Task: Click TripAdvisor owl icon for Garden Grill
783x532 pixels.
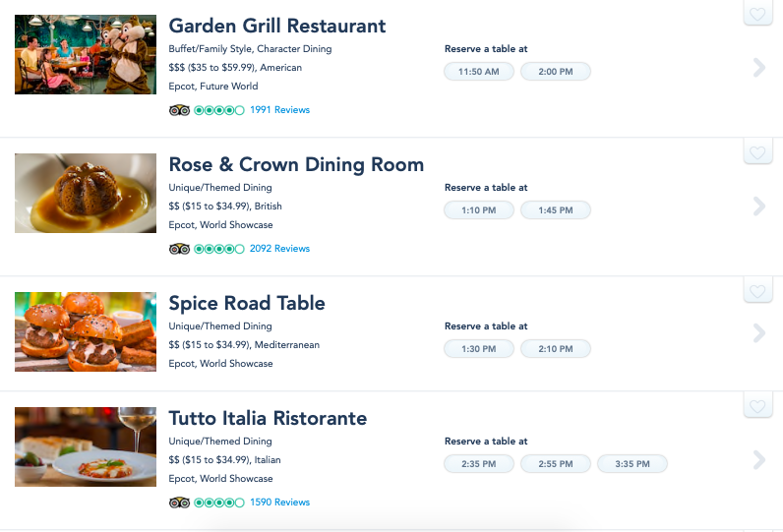Action: coord(179,110)
